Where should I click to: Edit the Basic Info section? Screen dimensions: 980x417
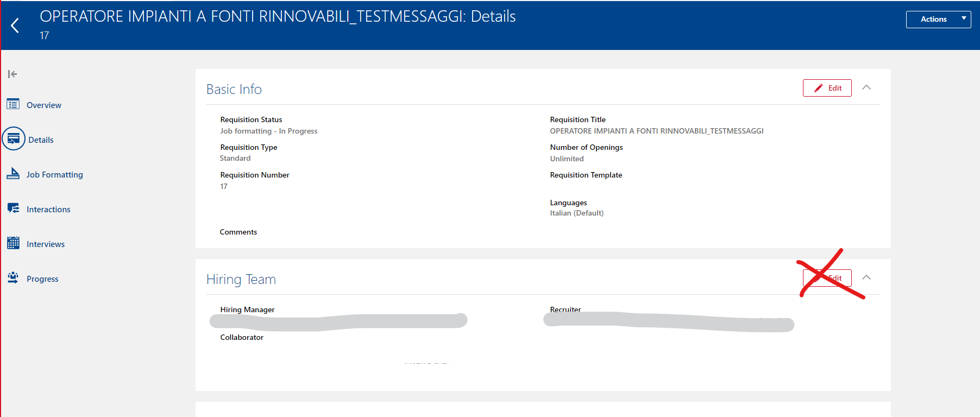click(x=827, y=88)
